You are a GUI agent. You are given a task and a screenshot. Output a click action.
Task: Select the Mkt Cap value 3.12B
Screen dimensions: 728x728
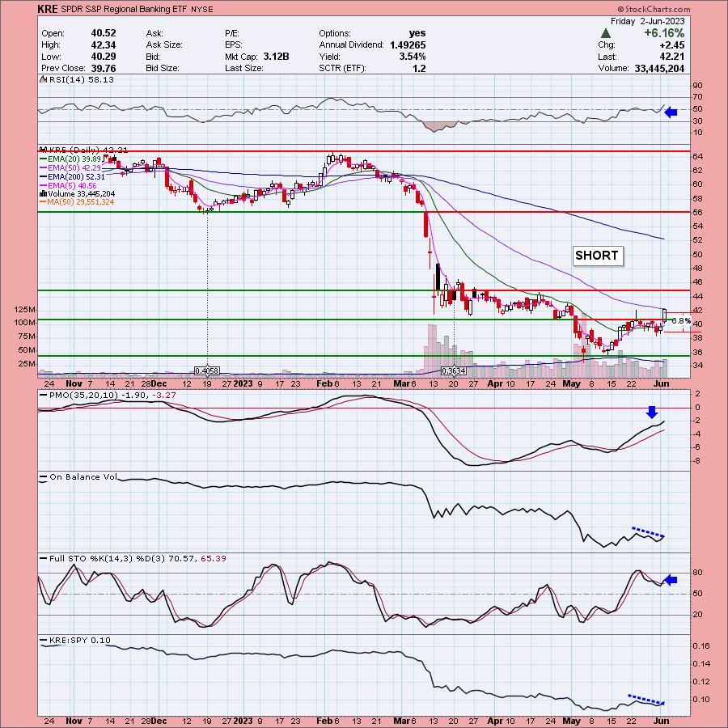pos(277,57)
